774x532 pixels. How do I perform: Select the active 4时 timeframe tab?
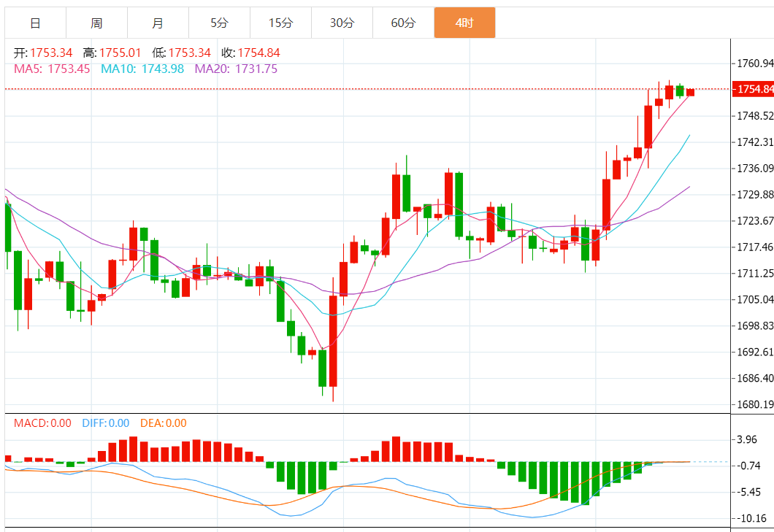464,23
